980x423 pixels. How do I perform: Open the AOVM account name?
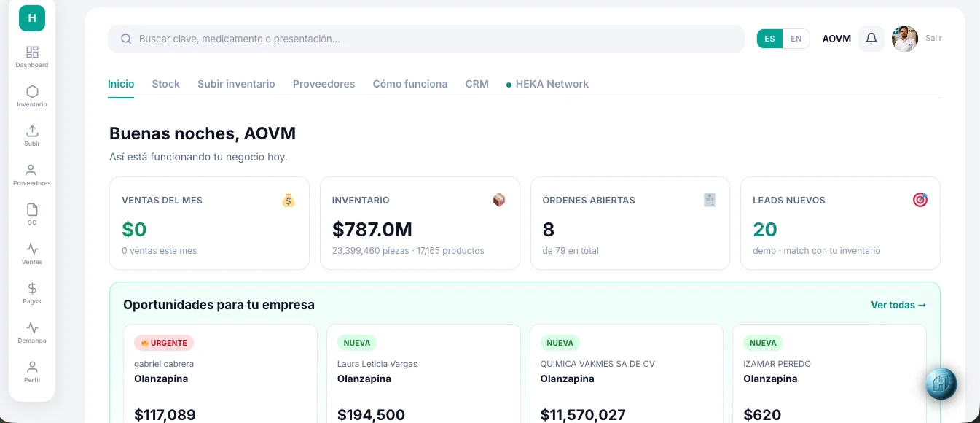[836, 39]
